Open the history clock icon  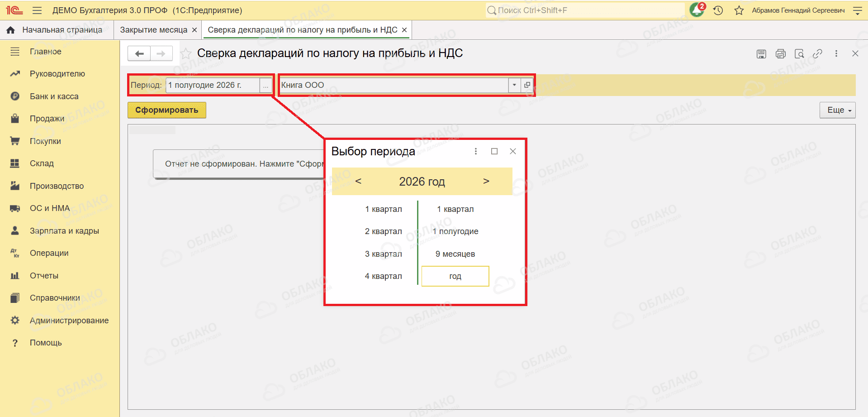coord(718,10)
